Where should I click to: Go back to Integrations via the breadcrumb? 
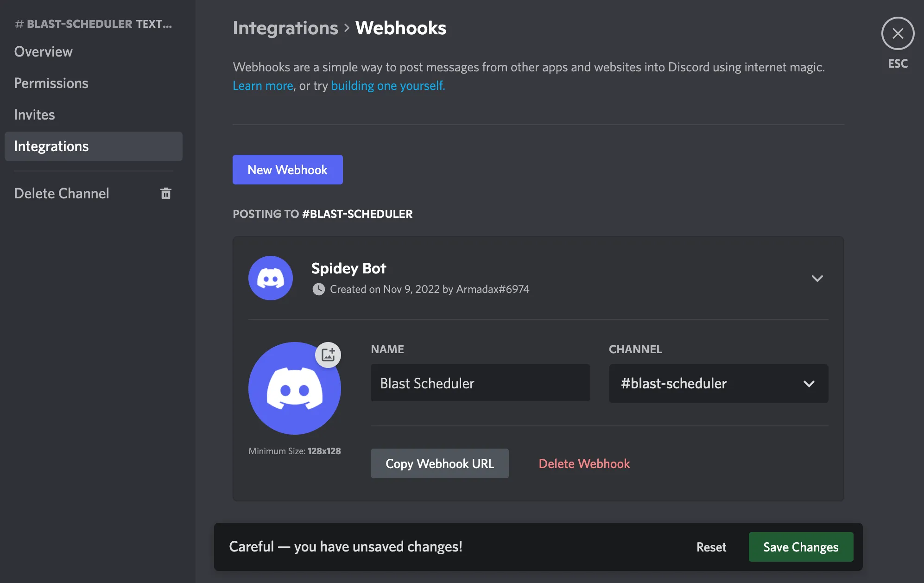285,28
